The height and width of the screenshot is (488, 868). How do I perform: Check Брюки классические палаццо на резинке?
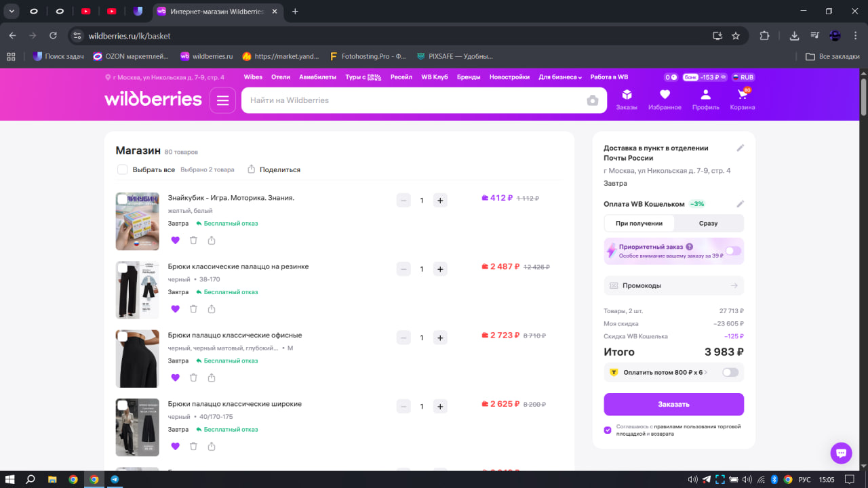pos(123,268)
